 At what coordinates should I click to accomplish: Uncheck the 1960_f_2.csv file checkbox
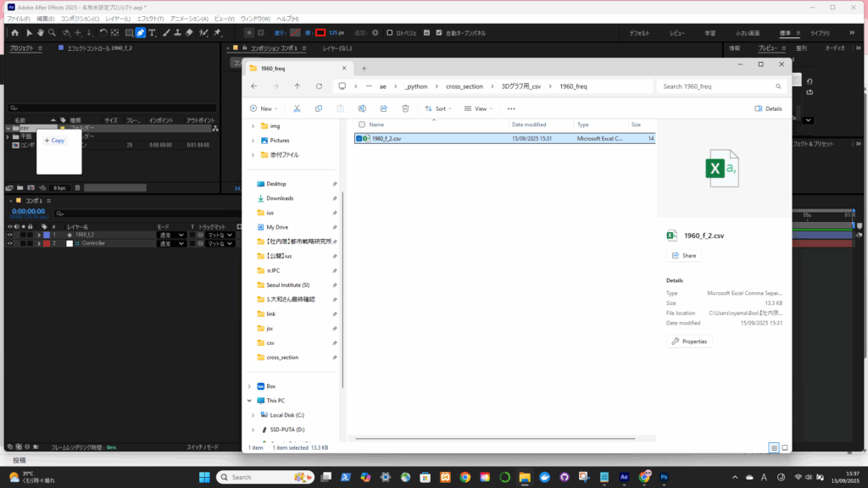click(x=360, y=138)
